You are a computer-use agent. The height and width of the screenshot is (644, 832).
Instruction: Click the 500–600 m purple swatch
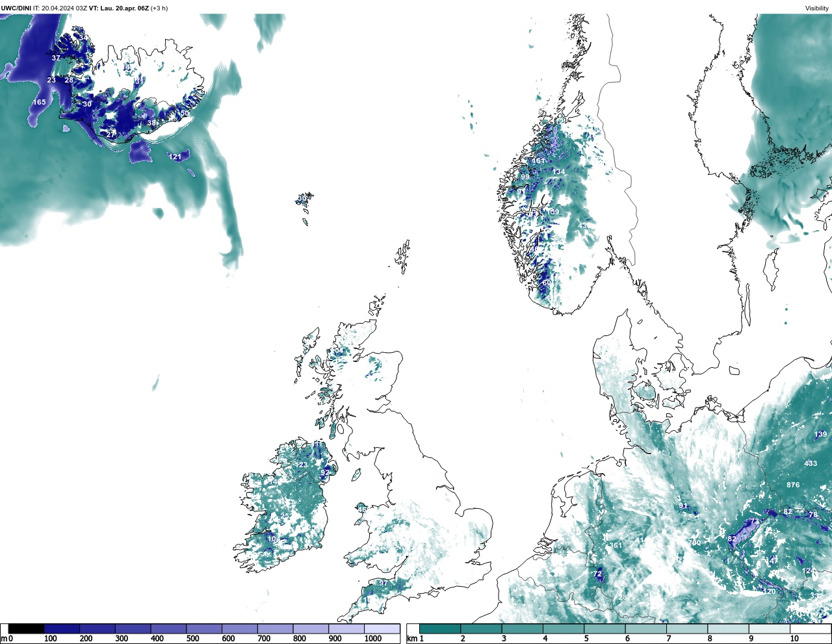[204, 628]
